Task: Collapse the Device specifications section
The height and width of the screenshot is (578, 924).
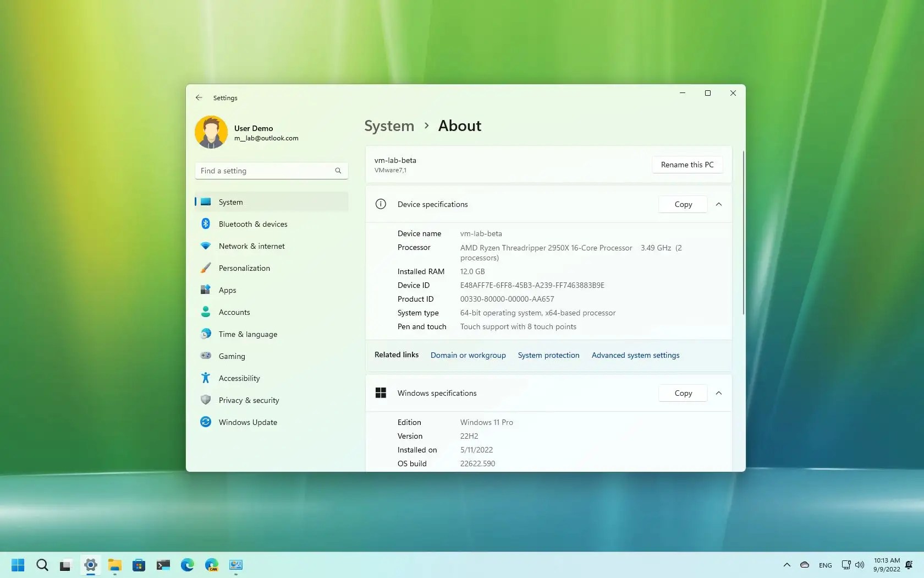Action: coord(718,204)
